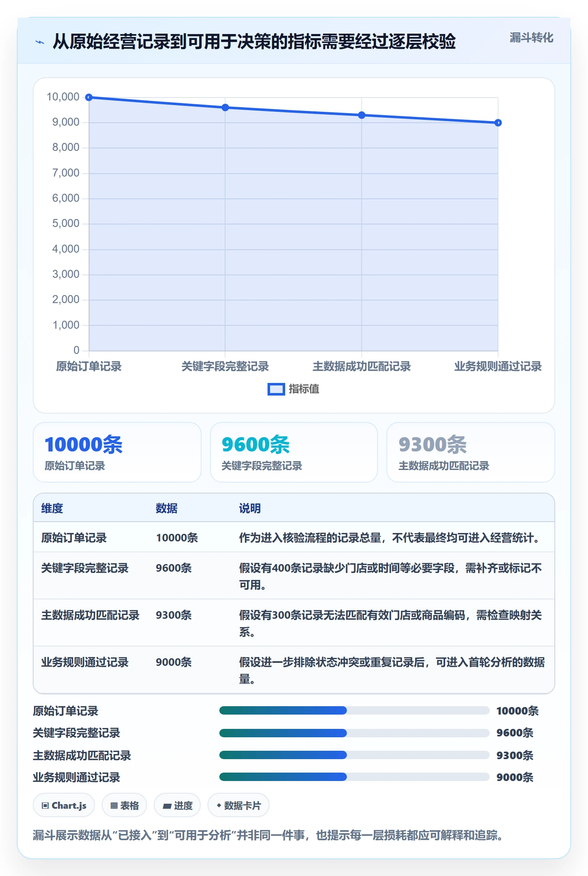Click progress value 9000条
The image size is (588, 876).
(x=515, y=777)
